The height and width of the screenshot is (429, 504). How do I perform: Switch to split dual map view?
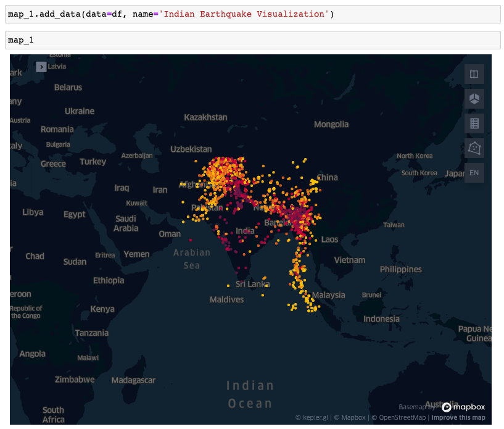474,74
